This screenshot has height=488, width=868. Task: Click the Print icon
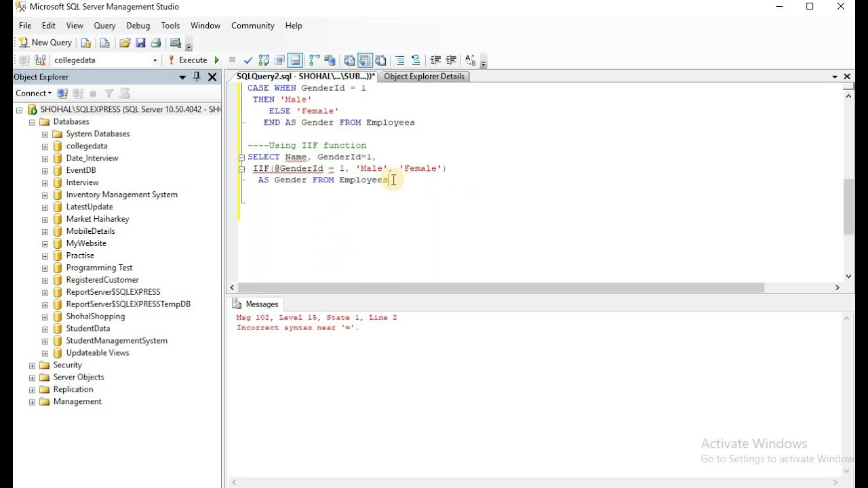tap(155, 43)
